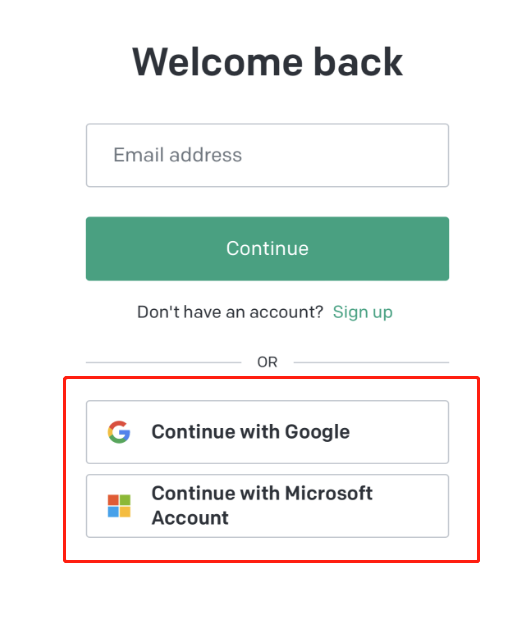The image size is (528, 633).
Task: Click the "Email address" placeholder text
Action: click(x=178, y=155)
